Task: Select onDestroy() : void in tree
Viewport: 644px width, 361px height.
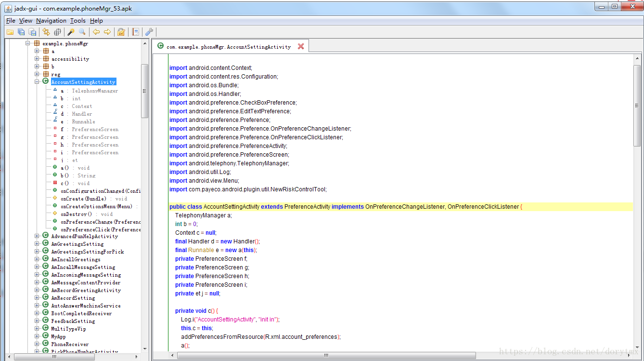Action: (x=87, y=214)
